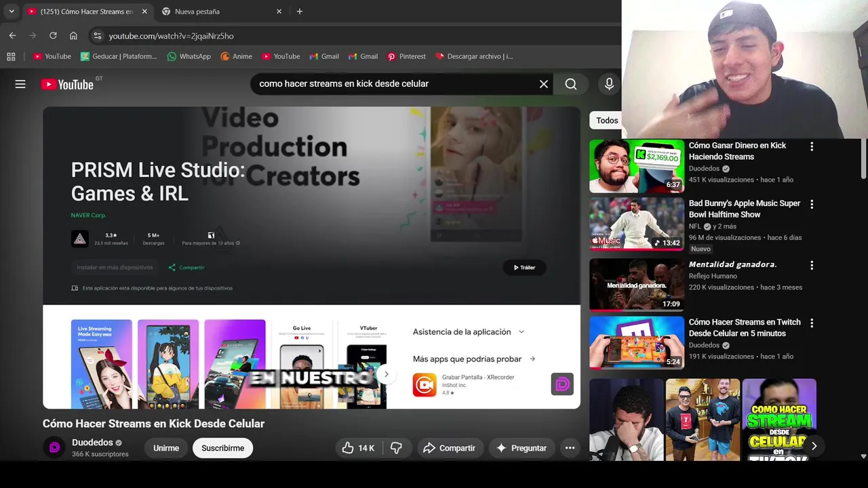Open WhatsApp bookmark
Screen dimensions: 868x488
[x=189, y=56]
